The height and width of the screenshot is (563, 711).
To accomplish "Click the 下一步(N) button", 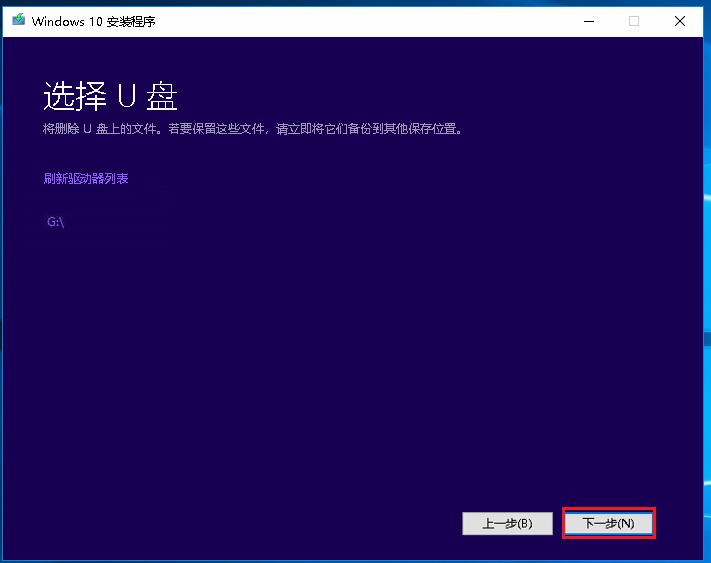I will tap(609, 524).
